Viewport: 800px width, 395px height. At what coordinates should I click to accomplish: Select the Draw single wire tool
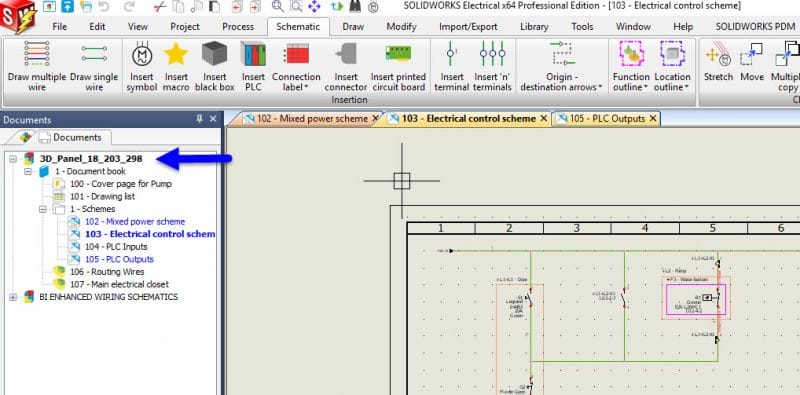[x=94, y=66]
